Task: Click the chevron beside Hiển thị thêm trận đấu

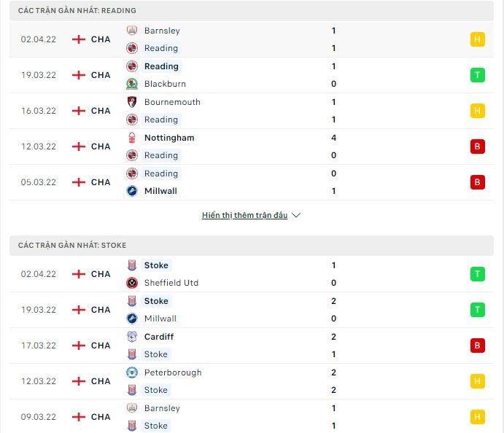Action: 296,215
